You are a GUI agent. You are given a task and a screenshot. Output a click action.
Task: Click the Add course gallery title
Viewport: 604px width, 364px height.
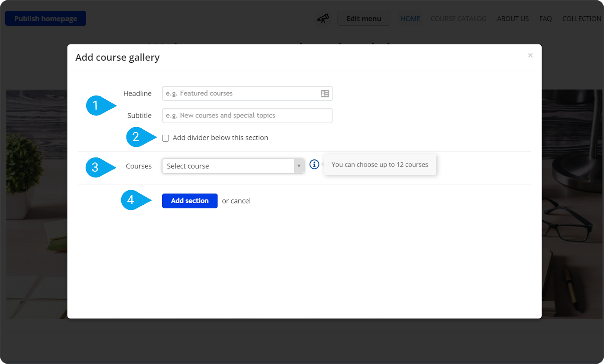(x=117, y=57)
